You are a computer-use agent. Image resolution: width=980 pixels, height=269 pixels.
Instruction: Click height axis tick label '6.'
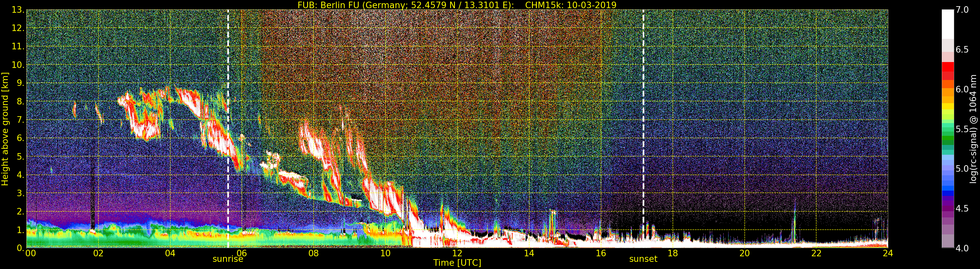click(21, 138)
